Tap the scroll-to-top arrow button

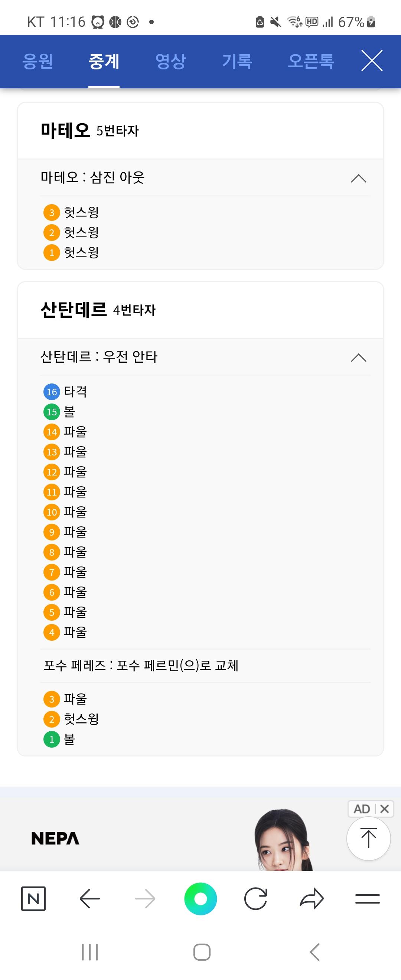(368, 838)
